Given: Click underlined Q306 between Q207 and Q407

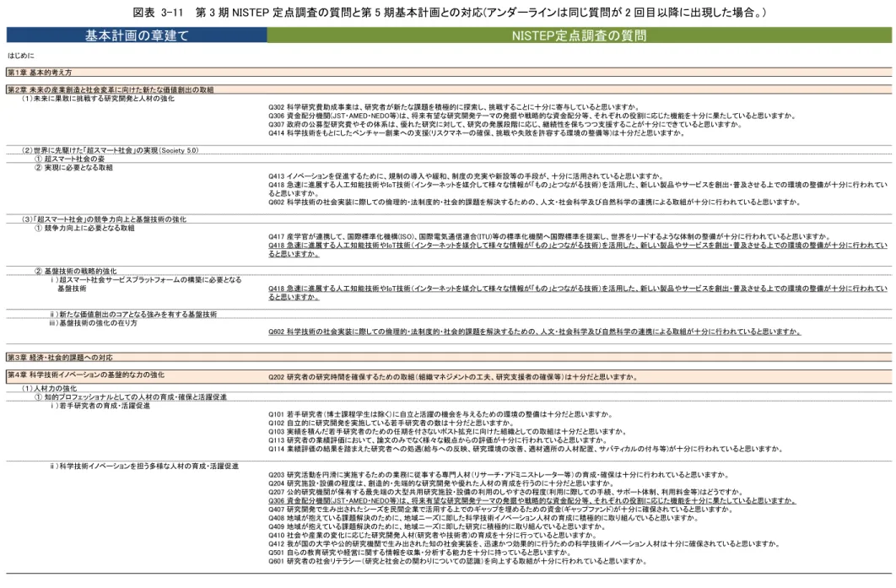Looking at the screenshot, I should 532,500.
